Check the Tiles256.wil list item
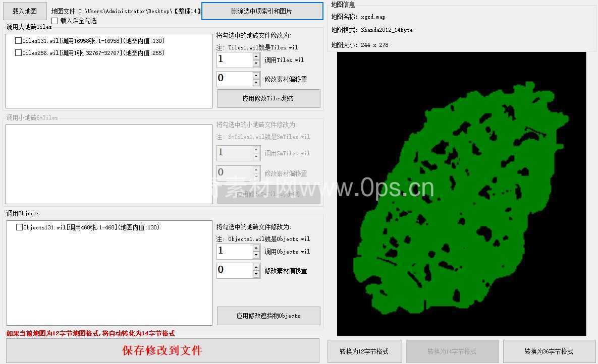 (x=19, y=53)
